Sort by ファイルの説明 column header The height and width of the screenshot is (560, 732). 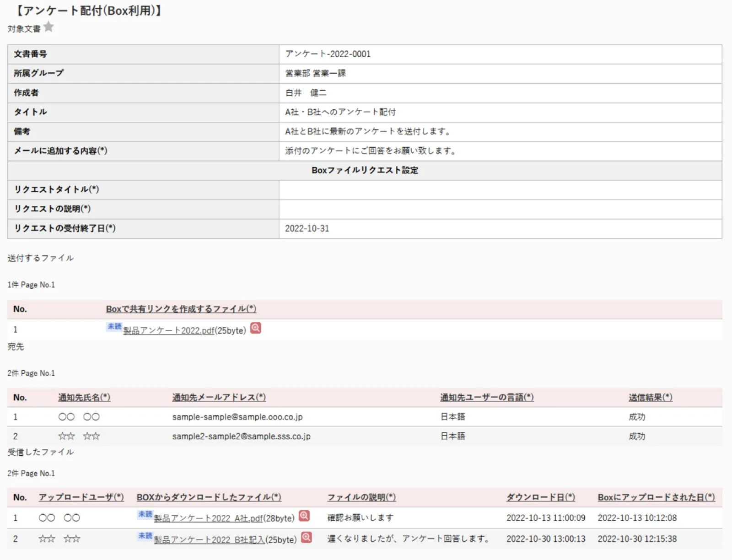(x=361, y=497)
